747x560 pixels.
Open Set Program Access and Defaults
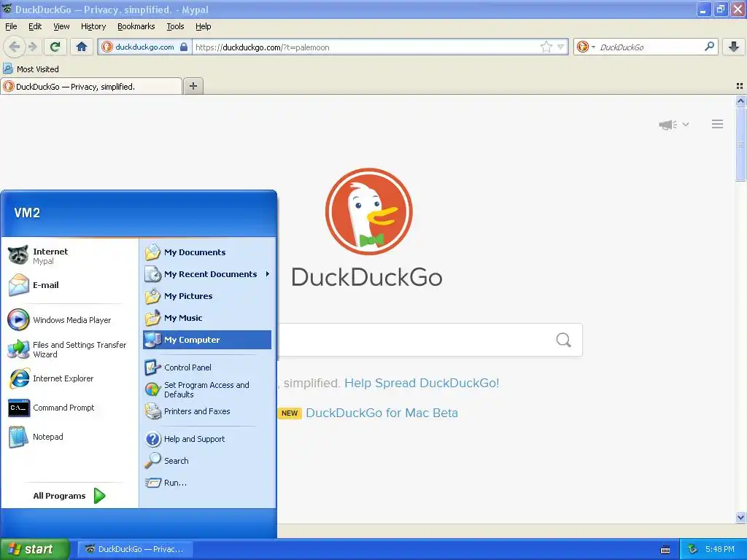pos(206,389)
